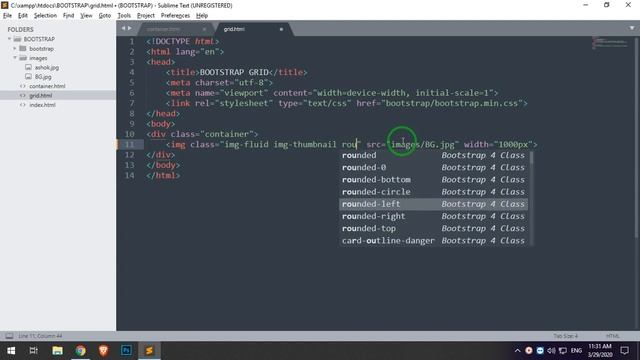640x360 pixels.
Task: Show hidden system tray icons
Action: pyautogui.click(x=517, y=351)
